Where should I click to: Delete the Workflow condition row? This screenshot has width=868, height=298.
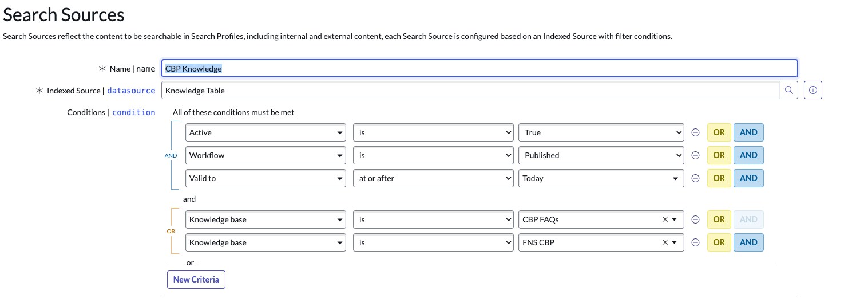(696, 155)
